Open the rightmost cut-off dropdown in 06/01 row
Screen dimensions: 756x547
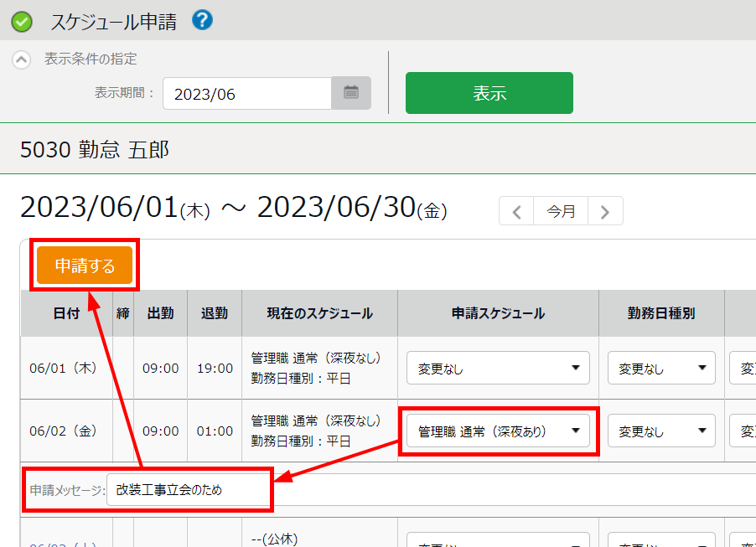click(x=743, y=368)
